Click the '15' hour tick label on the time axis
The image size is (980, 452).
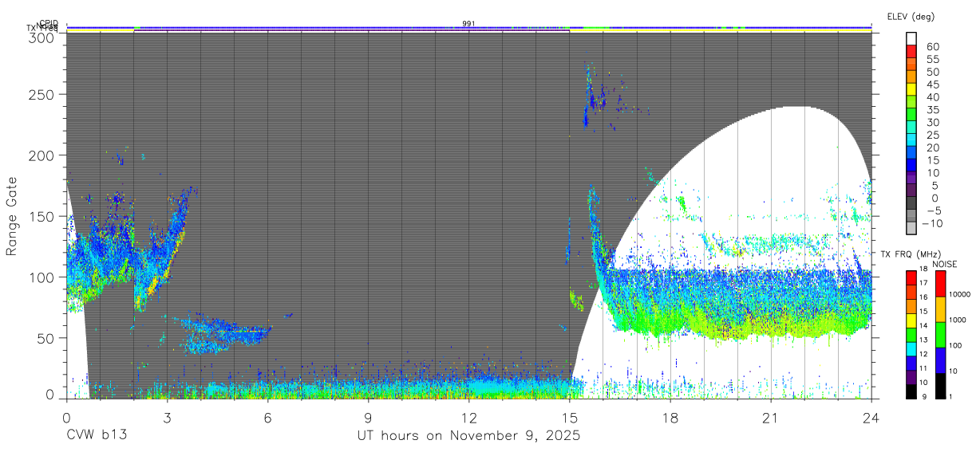pos(569,417)
